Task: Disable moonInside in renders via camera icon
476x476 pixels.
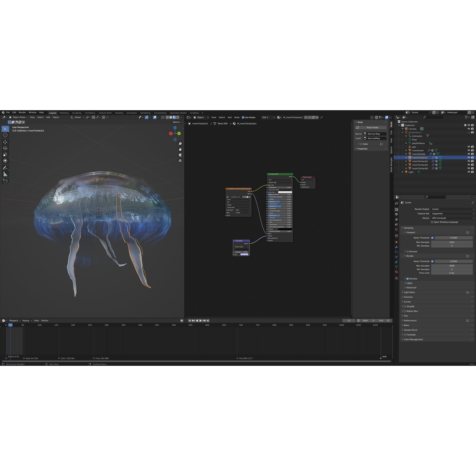Action: 472,150
